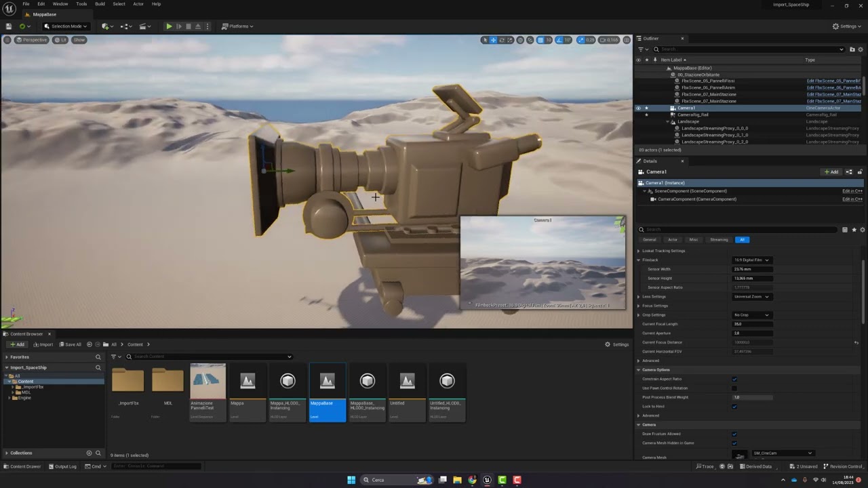This screenshot has height=488, width=868.
Task: Start Play in Editor with the green play button
Action: (169, 26)
